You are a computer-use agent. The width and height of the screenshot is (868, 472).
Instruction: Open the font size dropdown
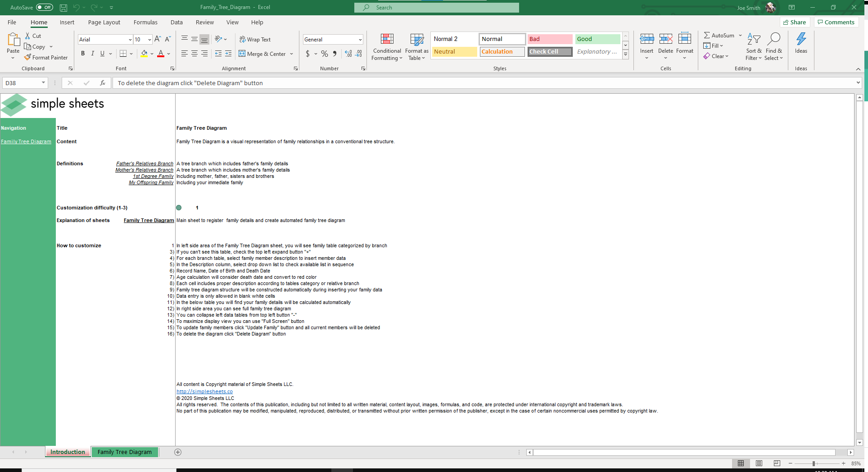[x=149, y=40]
